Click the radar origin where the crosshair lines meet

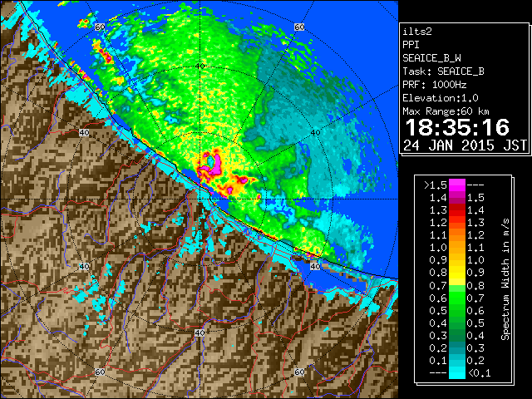click(200, 199)
